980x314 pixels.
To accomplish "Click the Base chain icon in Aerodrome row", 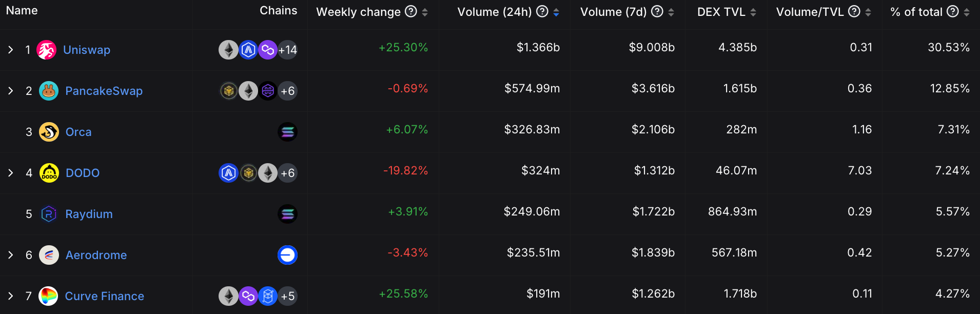I will click(287, 255).
